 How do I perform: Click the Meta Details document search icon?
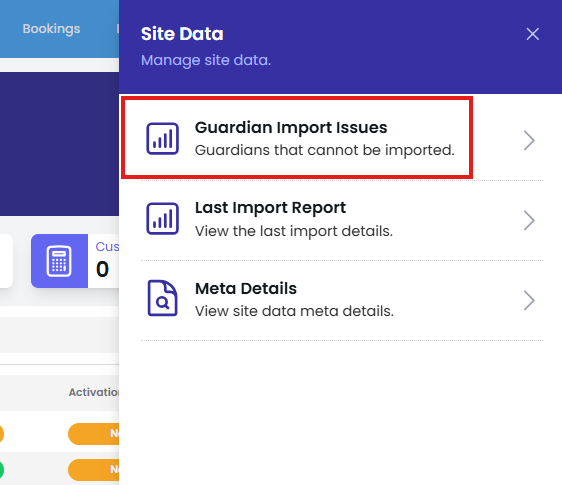(162, 298)
